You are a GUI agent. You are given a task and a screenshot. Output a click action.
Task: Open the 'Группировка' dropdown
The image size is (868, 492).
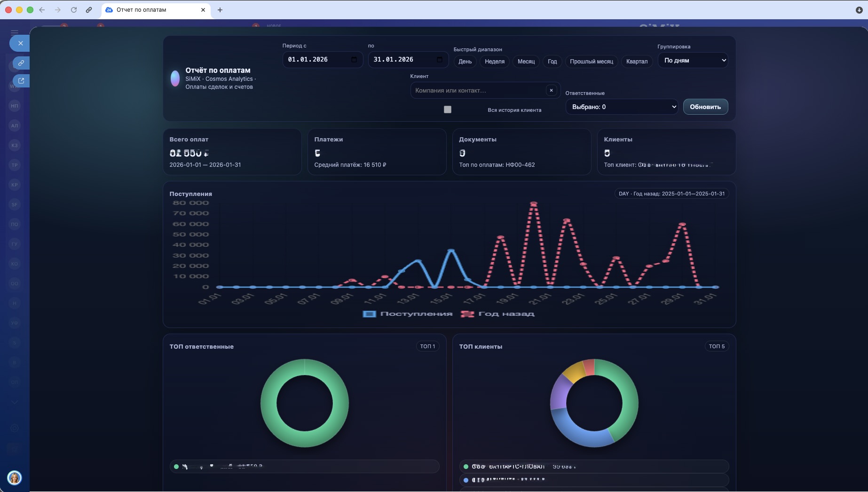[x=693, y=60]
